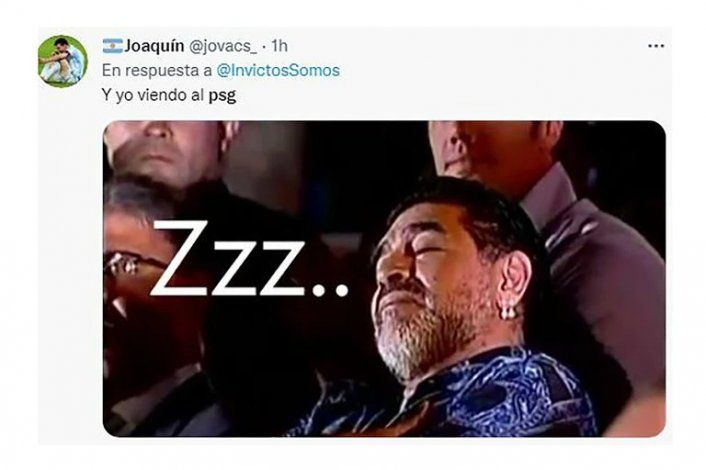
Task: Open the display name Joaquín profile
Action: (154, 46)
